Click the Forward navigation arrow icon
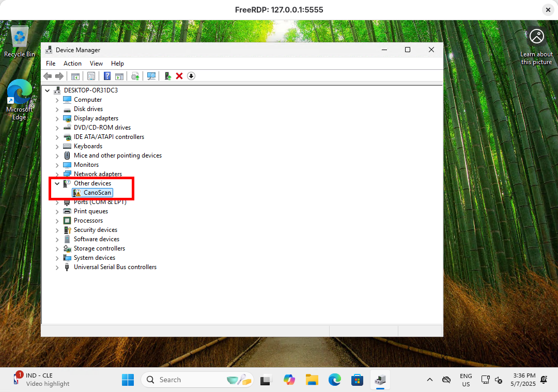The width and height of the screenshot is (558, 392). pos(59,76)
